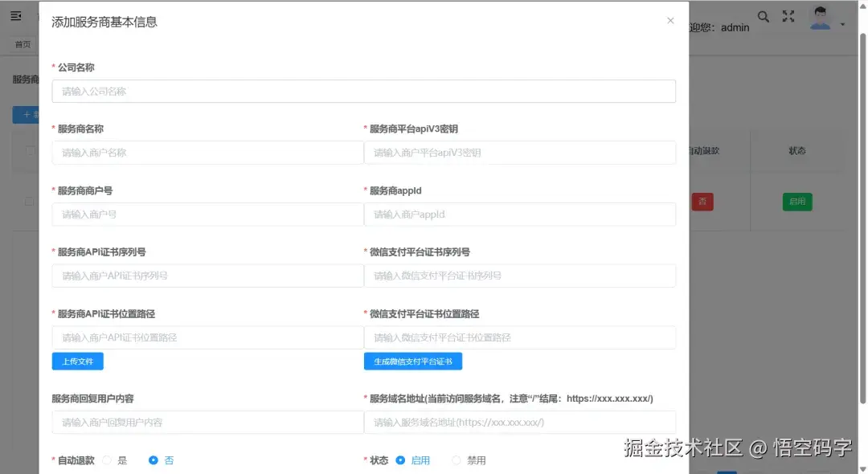868x474 pixels.
Task: Click the 上传文件 upload button
Action: [x=77, y=361]
